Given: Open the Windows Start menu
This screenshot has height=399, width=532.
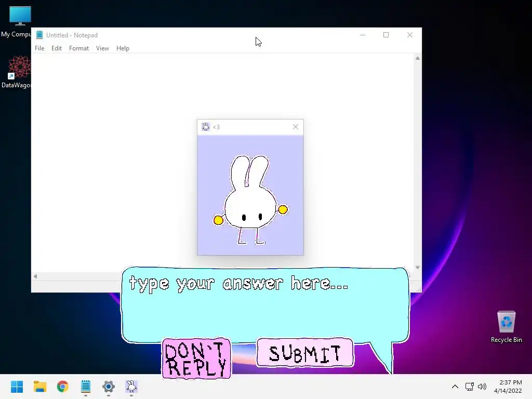Looking at the screenshot, I should pyautogui.click(x=17, y=387).
